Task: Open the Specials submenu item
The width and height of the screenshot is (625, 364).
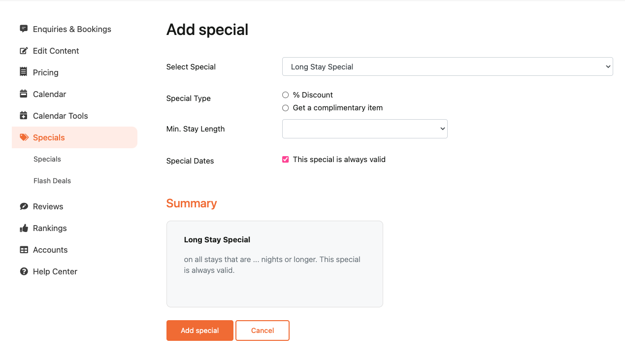Action: (47, 159)
